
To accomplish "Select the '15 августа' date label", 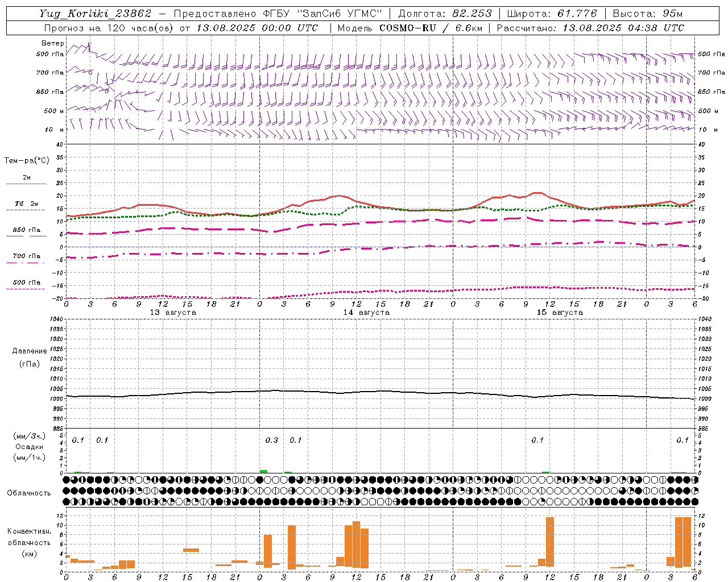I will pyautogui.click(x=560, y=313).
